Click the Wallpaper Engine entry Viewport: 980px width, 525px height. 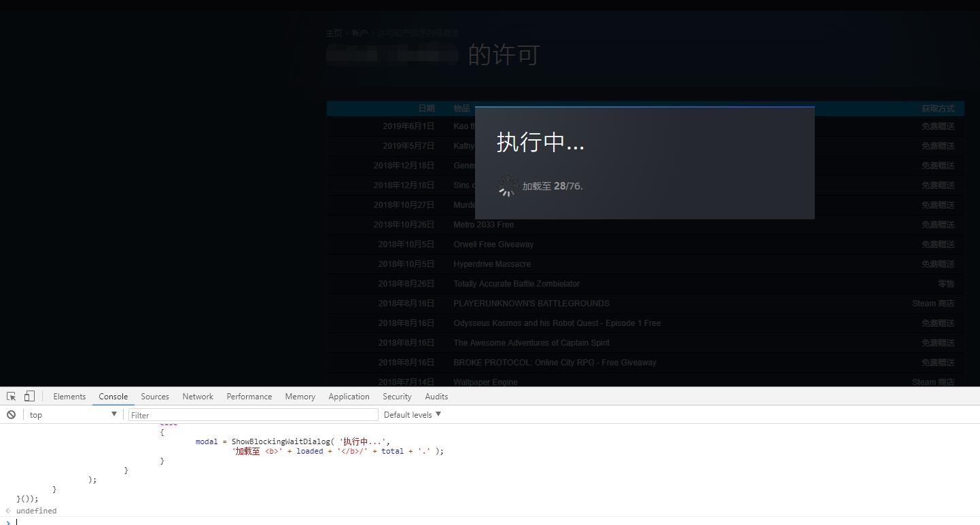(x=485, y=382)
